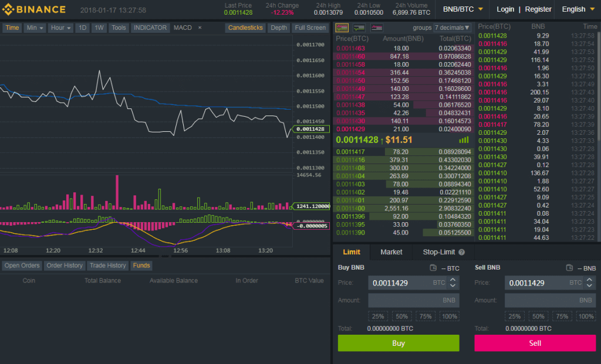Switch to the Market order tab

point(391,252)
